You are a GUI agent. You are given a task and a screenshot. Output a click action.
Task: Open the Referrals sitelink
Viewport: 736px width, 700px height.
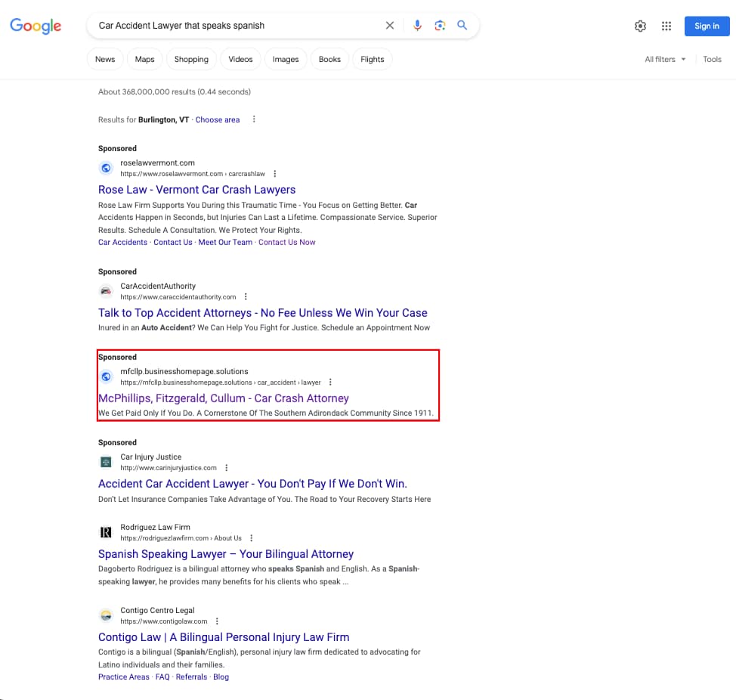(191, 677)
